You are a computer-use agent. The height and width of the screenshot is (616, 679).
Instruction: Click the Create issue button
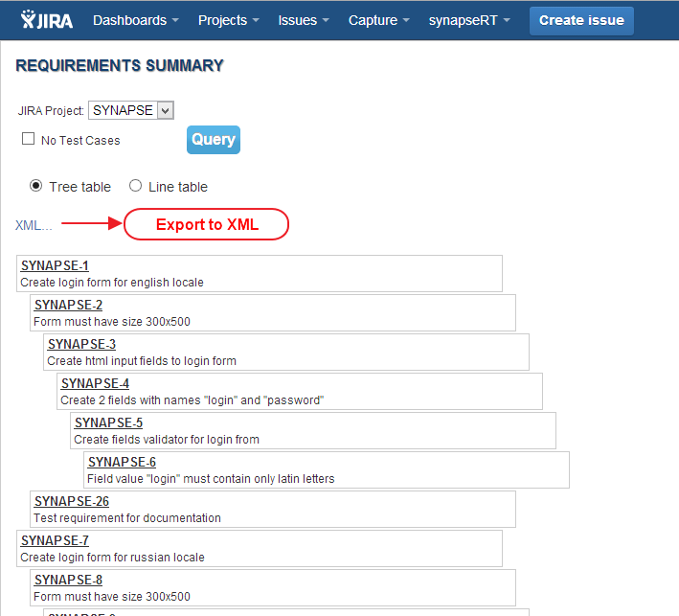pos(581,20)
